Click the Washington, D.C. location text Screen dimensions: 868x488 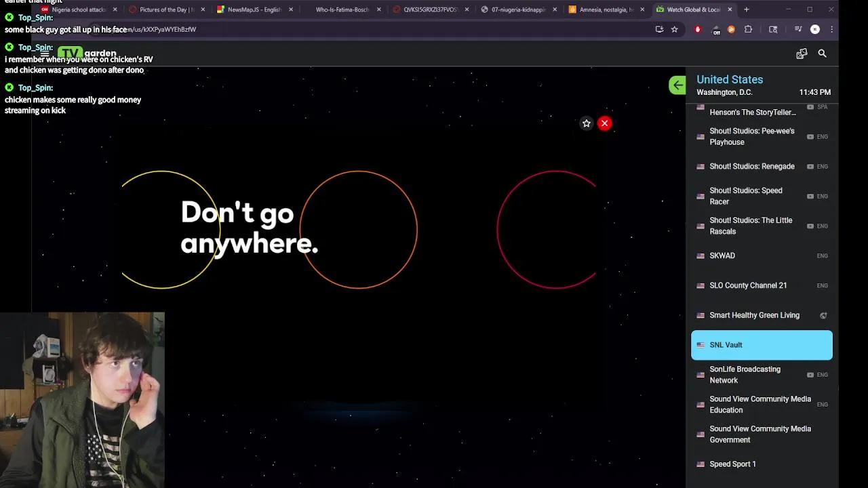[x=724, y=92]
